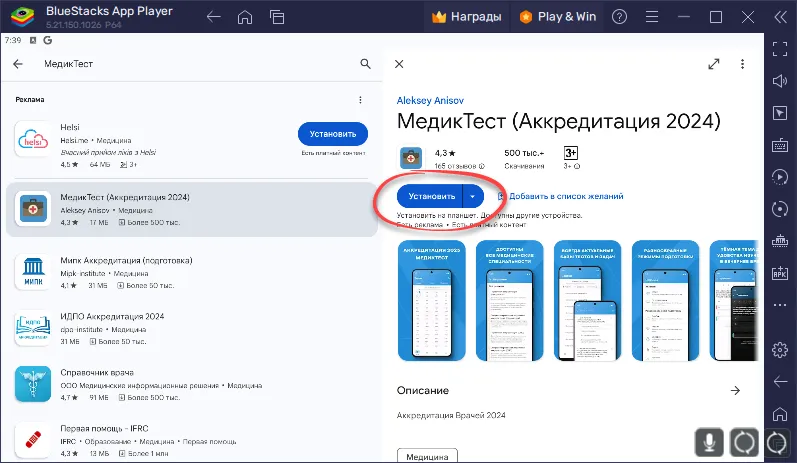Open Справочник врача result
Image resolution: width=797 pixels, height=463 pixels.
(x=192, y=385)
